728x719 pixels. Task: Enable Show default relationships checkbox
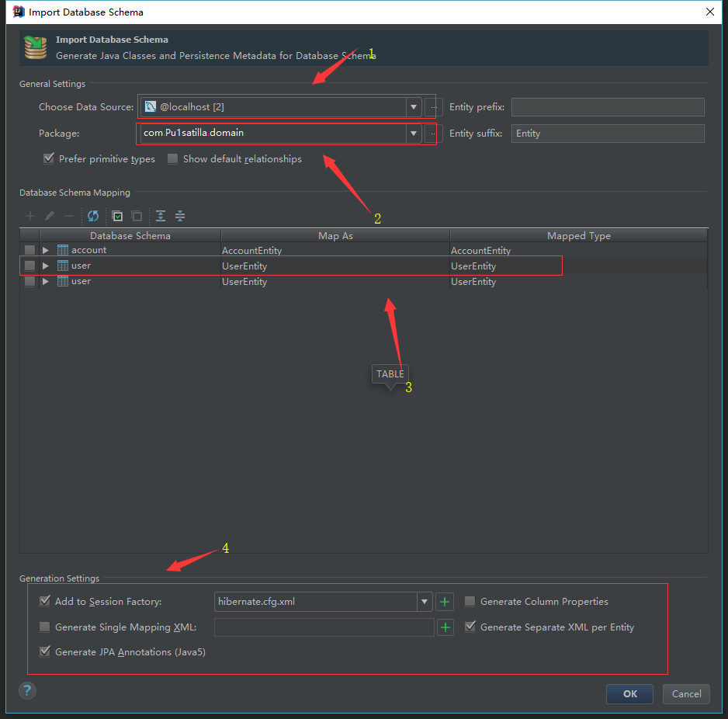173,159
